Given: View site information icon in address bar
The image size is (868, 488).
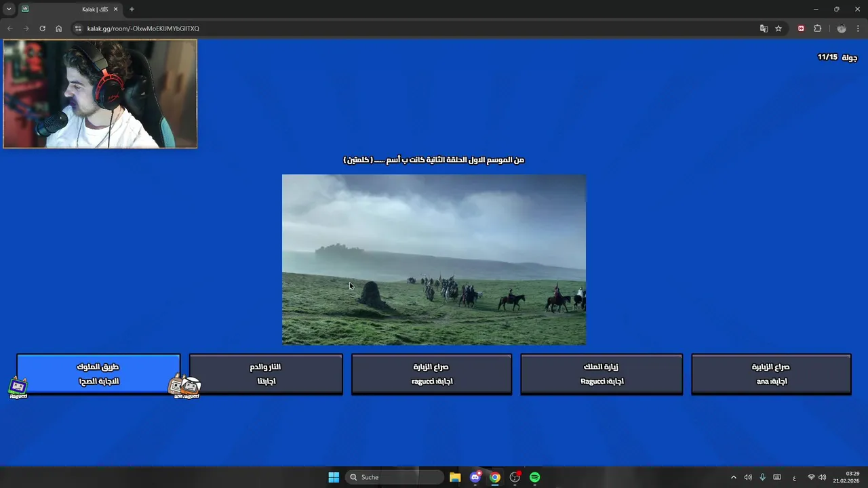Looking at the screenshot, I should pyautogui.click(x=78, y=28).
